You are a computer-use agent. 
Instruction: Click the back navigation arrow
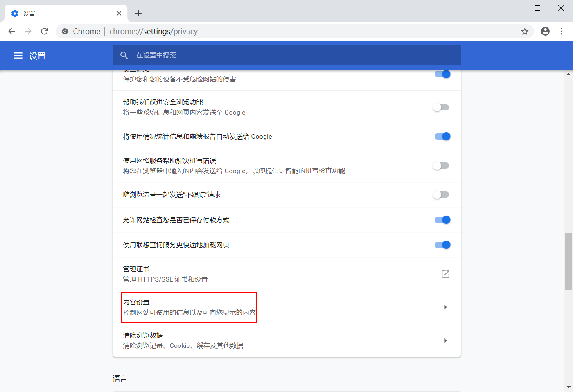pos(11,31)
